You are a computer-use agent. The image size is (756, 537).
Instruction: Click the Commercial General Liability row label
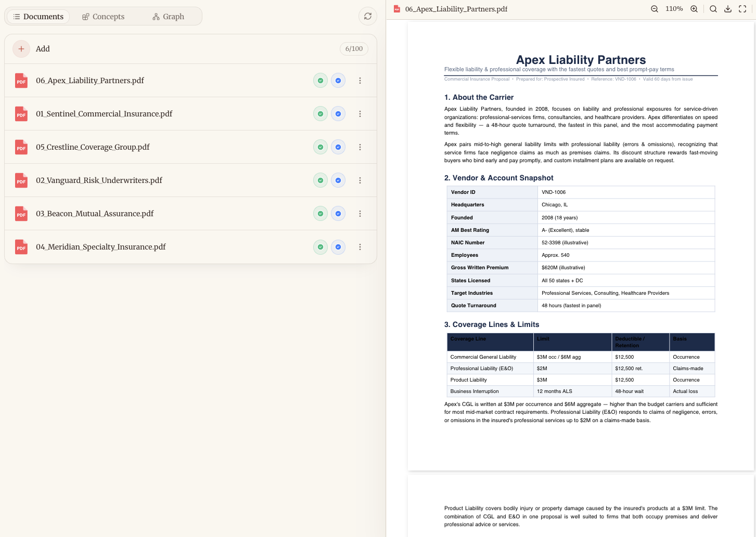pos(483,357)
